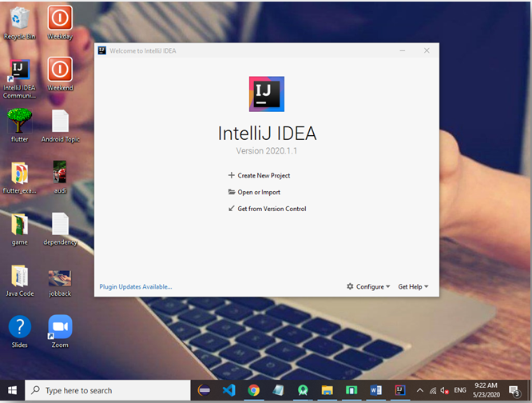Select the flutter tree icon on desktop
Image resolution: width=532 pixels, height=403 pixels.
pos(20,126)
